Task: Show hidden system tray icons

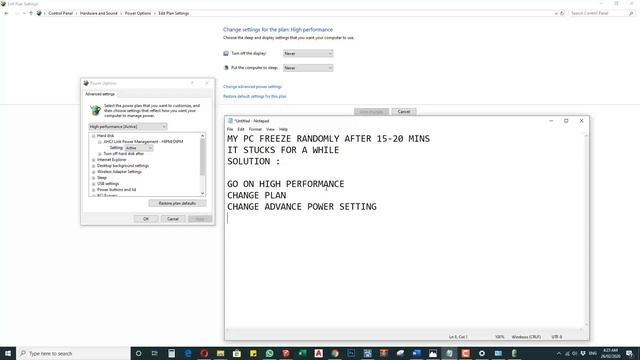Action: [x=559, y=353]
